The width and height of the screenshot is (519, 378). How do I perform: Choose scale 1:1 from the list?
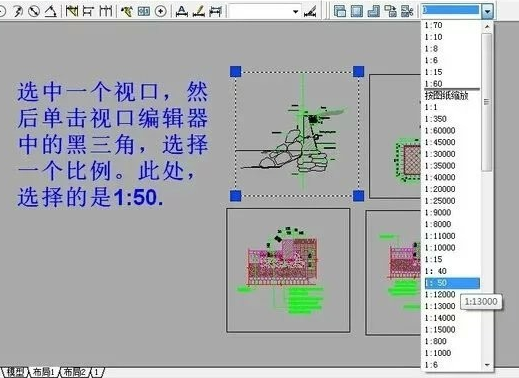pyautogui.click(x=431, y=107)
